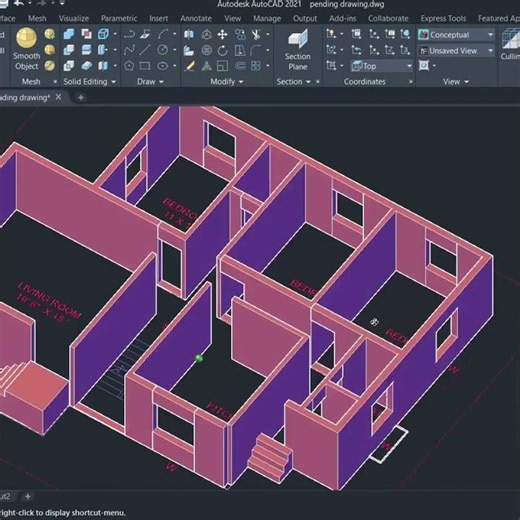Open the Mesh panel dialog launcher arrow

(55, 82)
